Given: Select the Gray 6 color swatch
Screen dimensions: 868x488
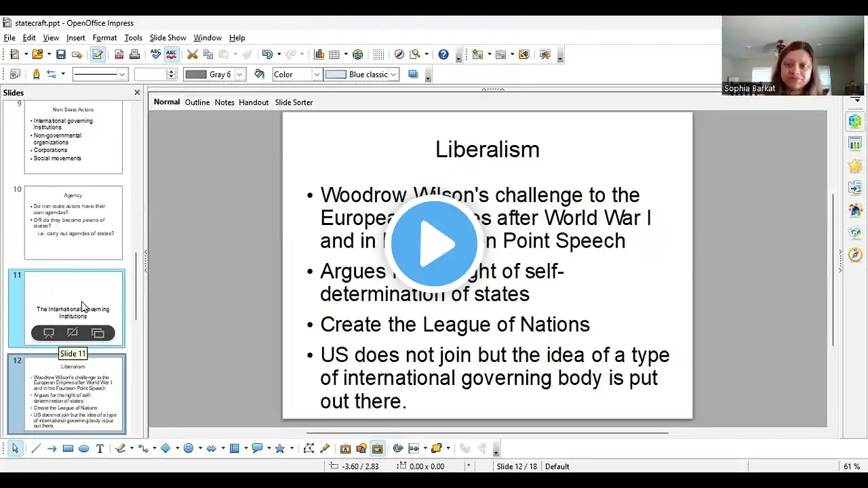Looking at the screenshot, I should pos(196,75).
